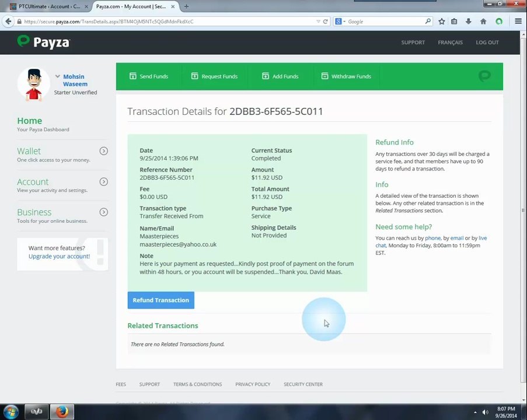Click maasterpieces@yahoo.co.uk email text
Image resolution: width=527 pixels, height=420 pixels.
click(x=178, y=244)
